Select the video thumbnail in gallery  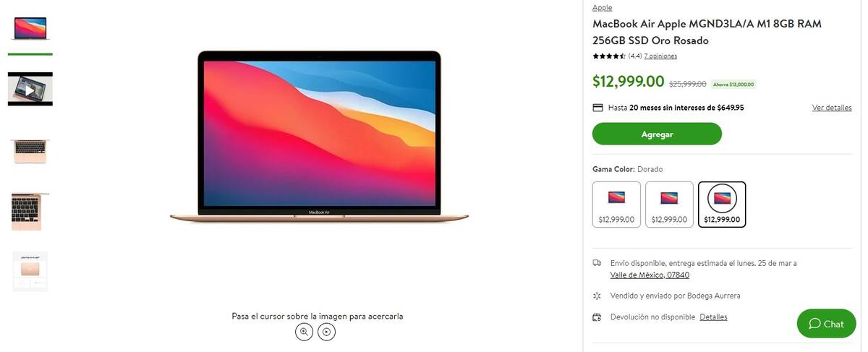point(30,90)
